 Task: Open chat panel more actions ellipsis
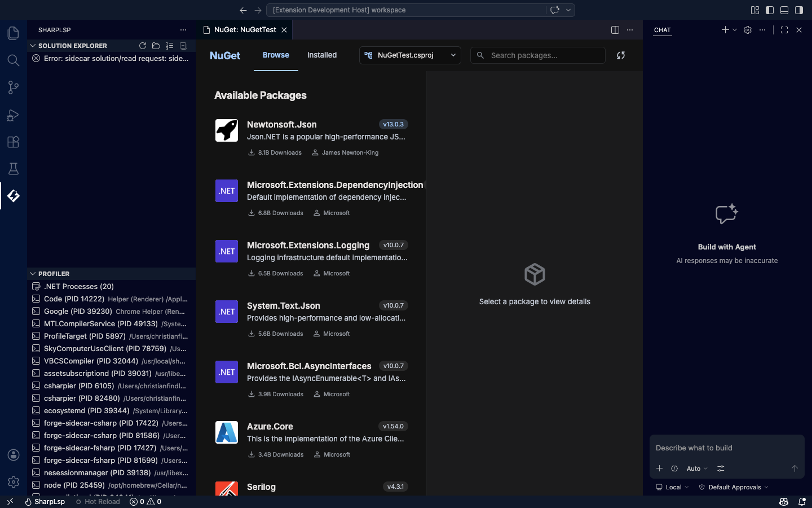pyautogui.click(x=762, y=30)
